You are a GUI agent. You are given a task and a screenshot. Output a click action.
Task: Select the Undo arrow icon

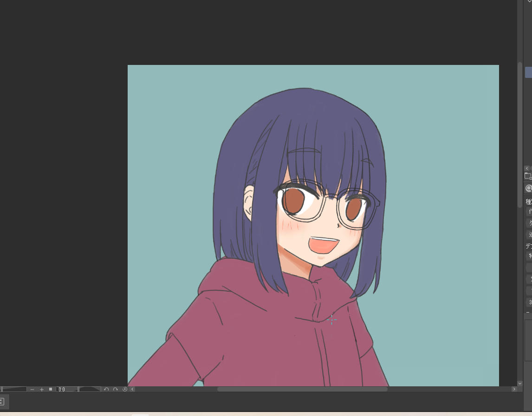106,390
